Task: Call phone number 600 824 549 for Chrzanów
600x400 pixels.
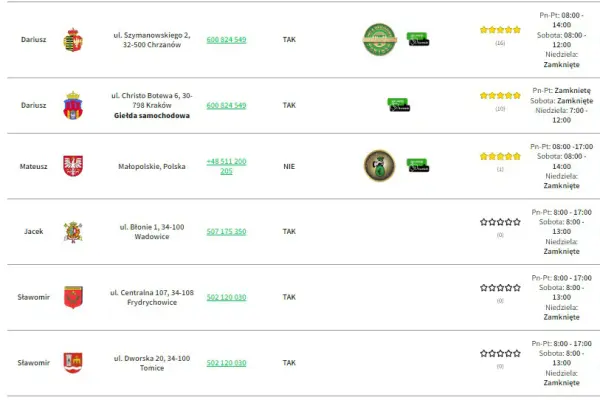Action: point(226,40)
